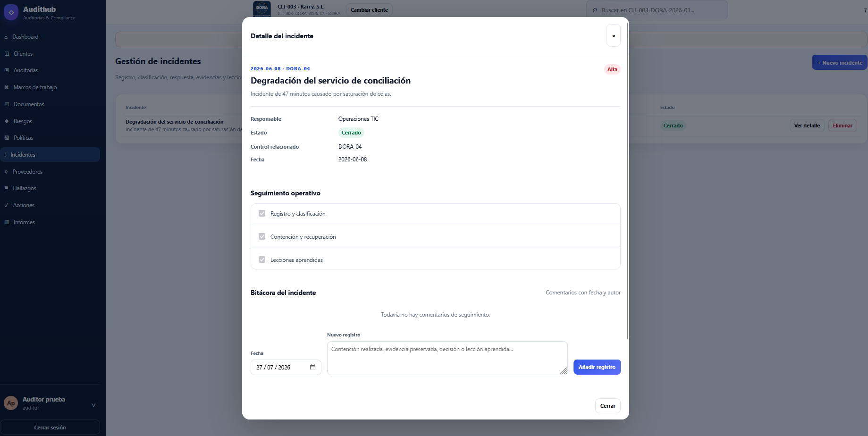Screen dimensions: 868x436
Task: Click the search box magnifier icon
Action: pos(595,10)
